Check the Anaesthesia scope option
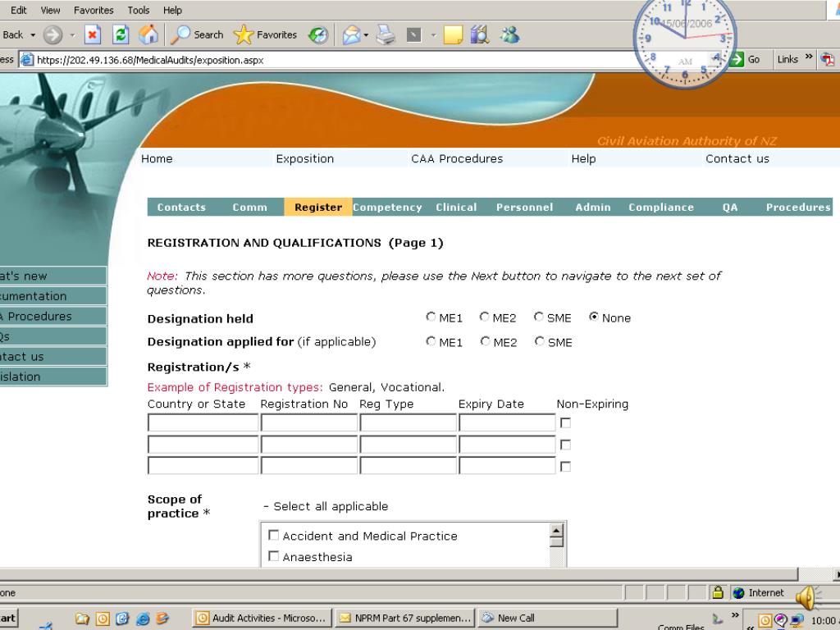840x630 pixels. [273, 556]
